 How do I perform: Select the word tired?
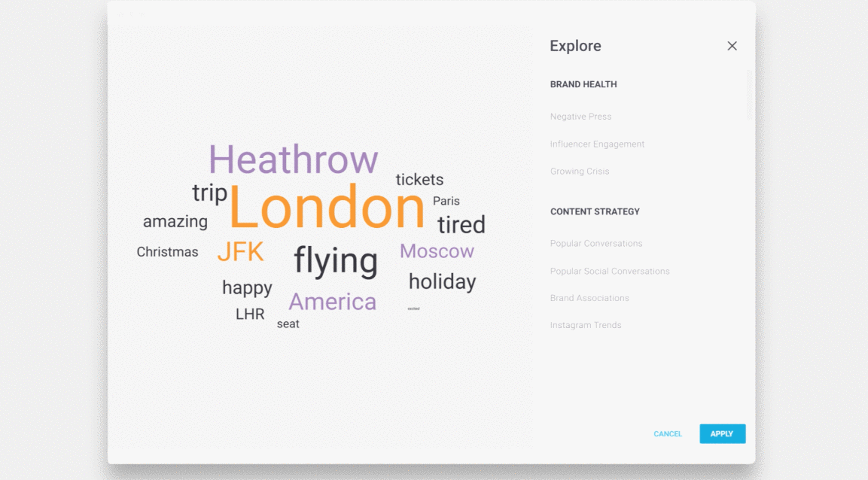(461, 224)
